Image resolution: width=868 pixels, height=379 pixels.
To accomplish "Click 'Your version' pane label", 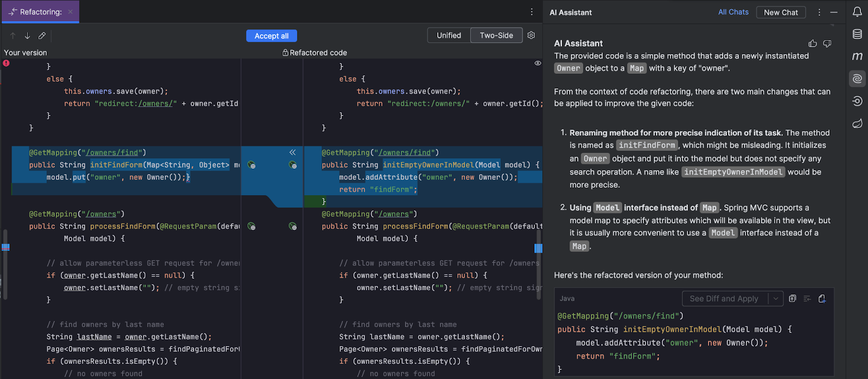I will click(25, 53).
